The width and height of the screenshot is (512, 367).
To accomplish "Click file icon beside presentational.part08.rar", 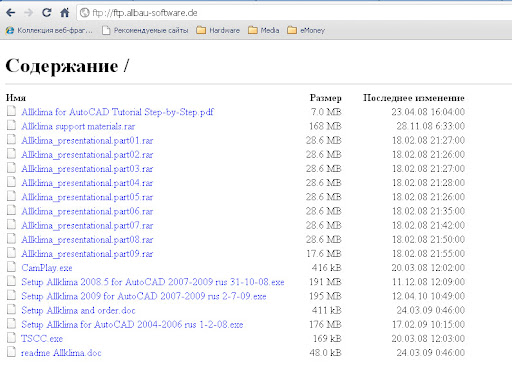I will tap(11, 238).
